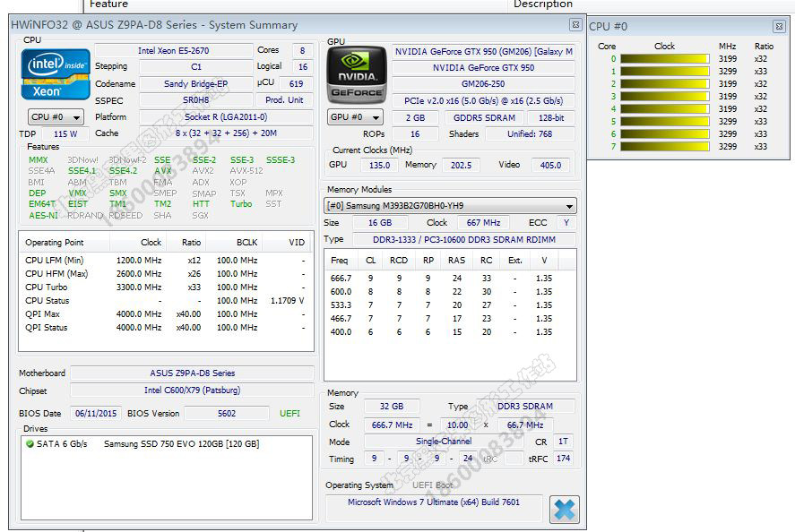795x532 pixels.
Task: Click the GM206-250 GPU chip field
Action: click(x=483, y=84)
